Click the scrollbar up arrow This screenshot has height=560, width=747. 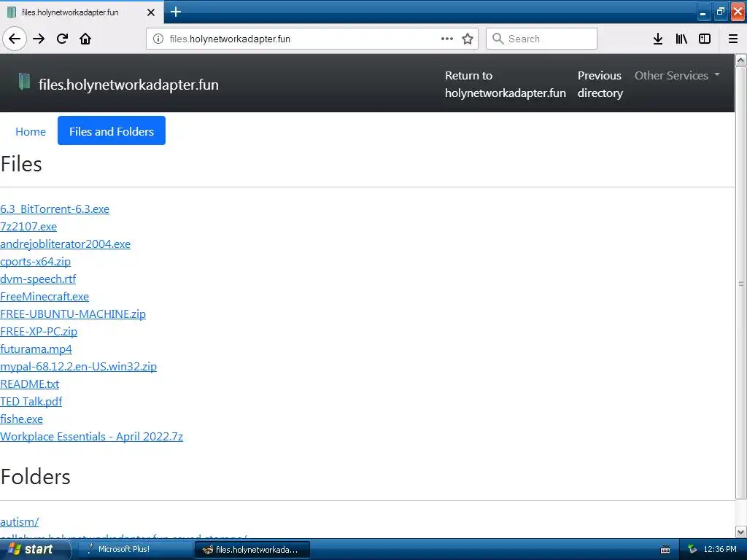(x=741, y=60)
